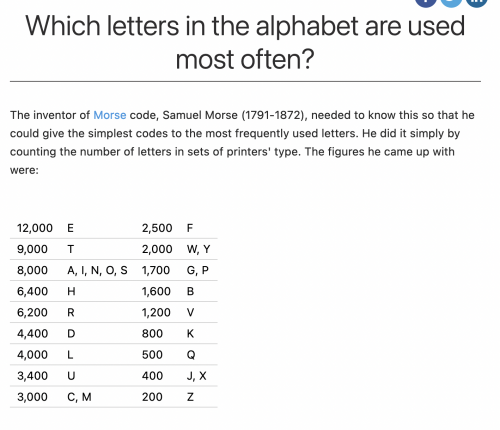
Task: Select the 6,400 value in the table
Action: coord(32,291)
